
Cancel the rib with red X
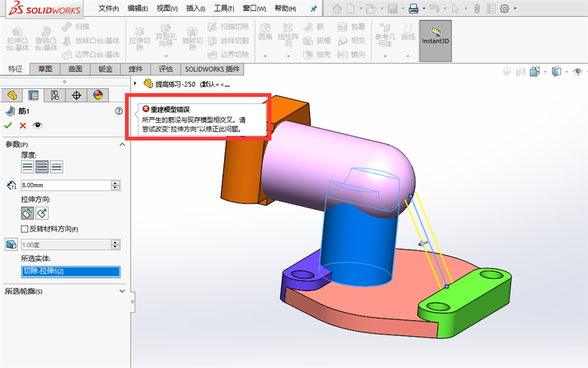pyautogui.click(x=23, y=126)
